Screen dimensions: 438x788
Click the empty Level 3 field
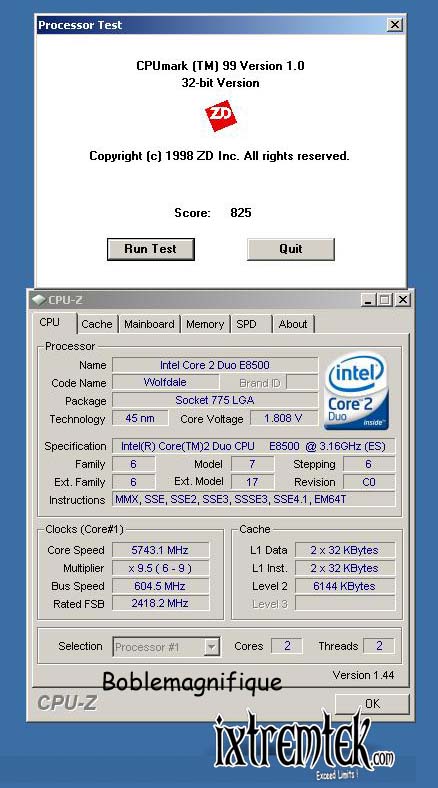click(345, 604)
